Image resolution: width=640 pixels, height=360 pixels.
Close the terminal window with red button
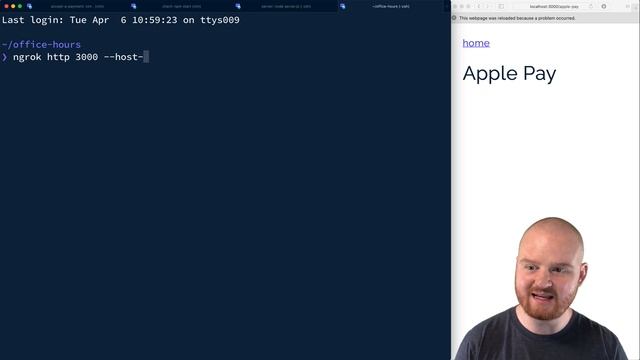(6, 6)
